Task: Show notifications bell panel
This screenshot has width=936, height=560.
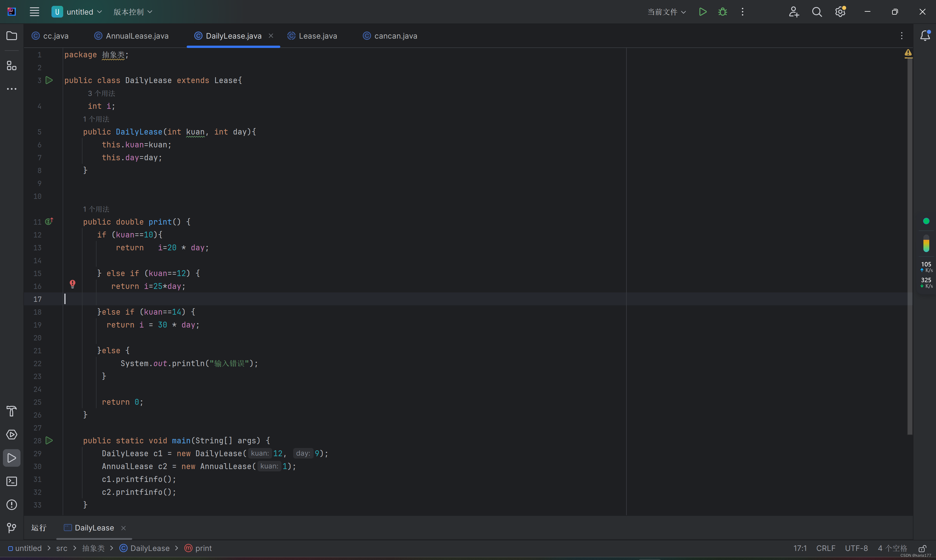Action: 925,36
